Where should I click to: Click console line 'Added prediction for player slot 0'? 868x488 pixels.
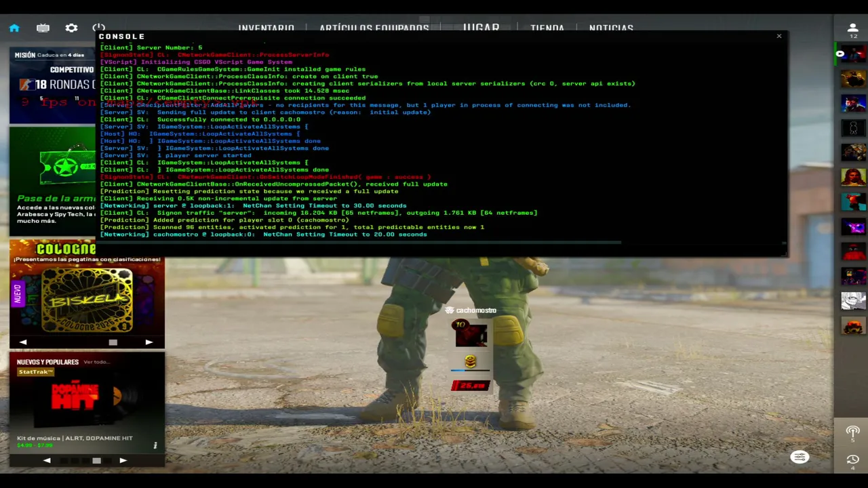coord(224,220)
